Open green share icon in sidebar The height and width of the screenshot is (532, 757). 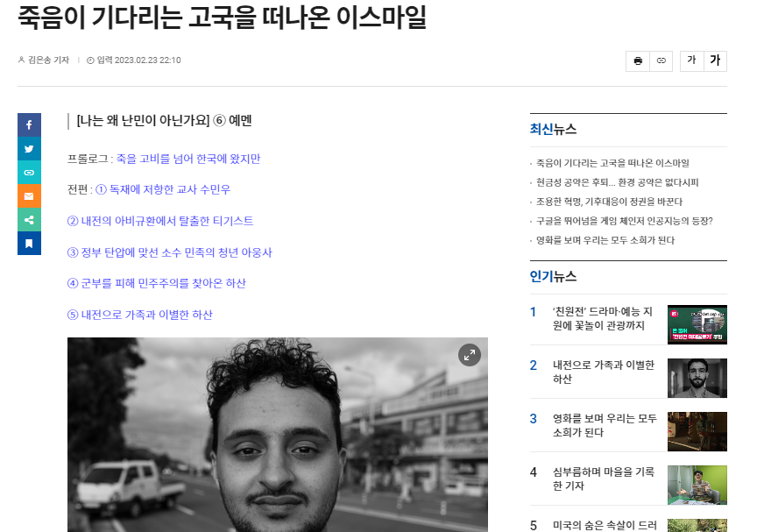pyautogui.click(x=29, y=220)
